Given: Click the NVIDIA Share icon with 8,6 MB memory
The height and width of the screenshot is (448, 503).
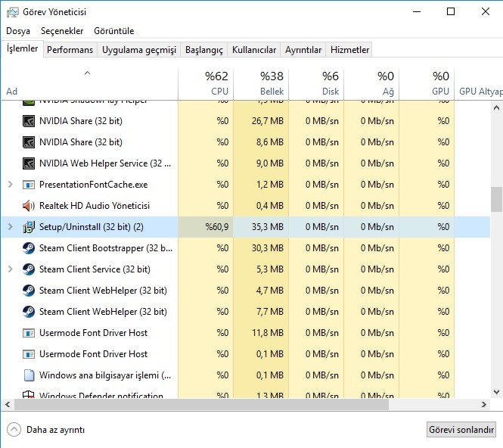Looking at the screenshot, I should coord(29,142).
